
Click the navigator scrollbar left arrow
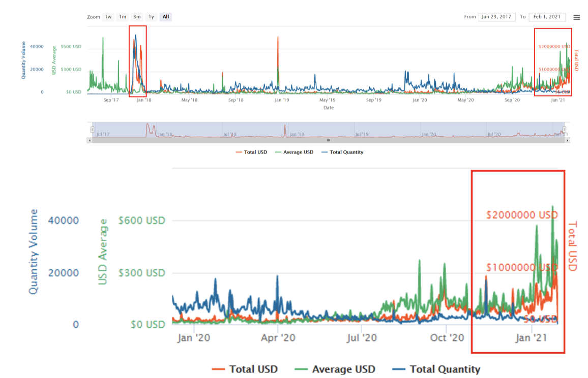(x=90, y=140)
